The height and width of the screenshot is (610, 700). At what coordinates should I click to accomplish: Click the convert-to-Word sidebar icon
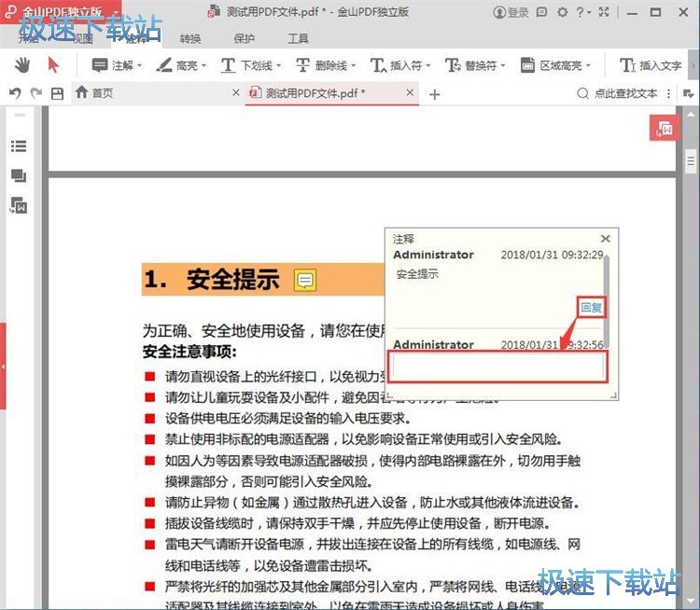point(19,206)
